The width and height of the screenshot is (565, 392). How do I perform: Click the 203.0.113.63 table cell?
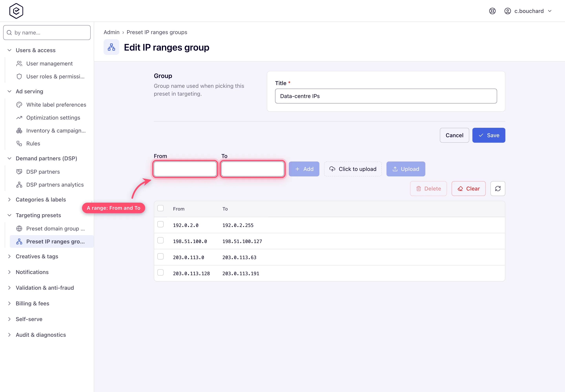tap(239, 257)
